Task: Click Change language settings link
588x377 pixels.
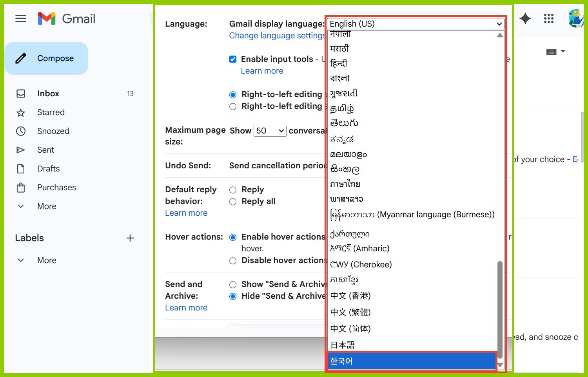Action: (x=278, y=36)
